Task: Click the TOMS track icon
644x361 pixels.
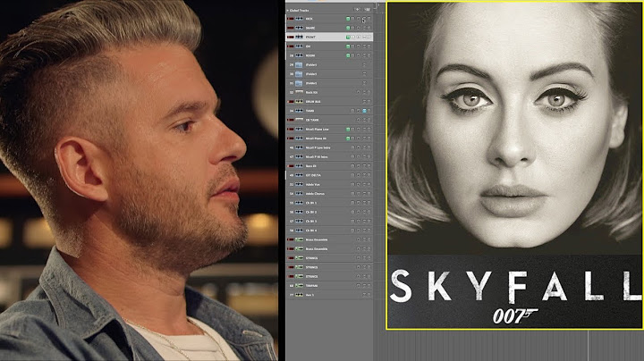Action: coord(299,111)
